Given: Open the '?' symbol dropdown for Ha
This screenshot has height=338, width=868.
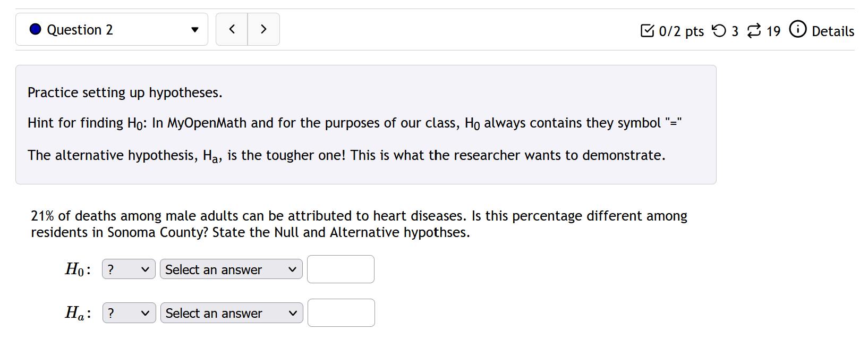Looking at the screenshot, I should coord(129,312).
